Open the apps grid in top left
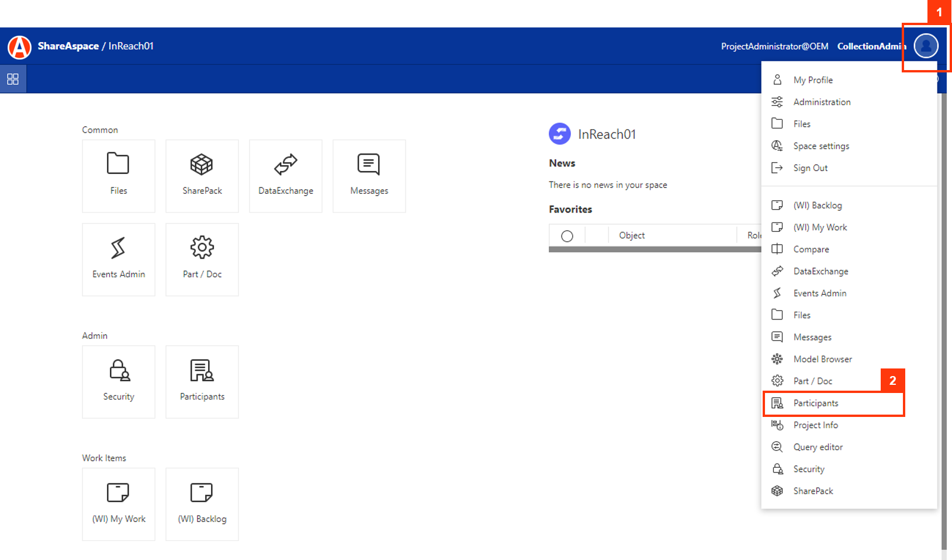 click(13, 79)
